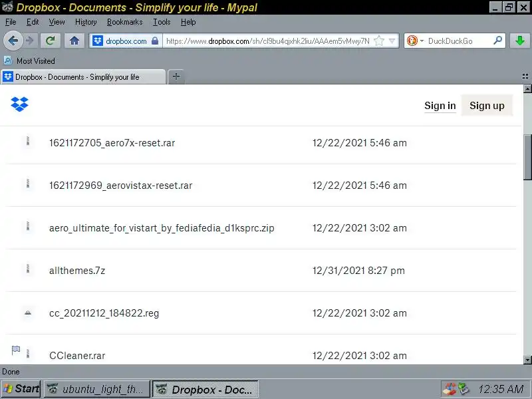Click date 12/22/2021 5:46 am of aero7x-reset.rar
The height and width of the screenshot is (399, 532).
[x=360, y=143]
